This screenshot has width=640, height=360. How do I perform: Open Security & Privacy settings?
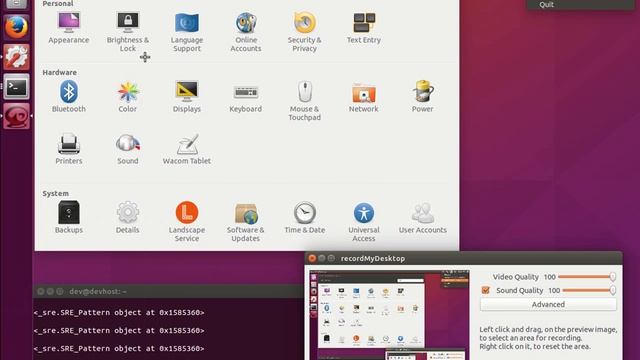click(x=304, y=31)
